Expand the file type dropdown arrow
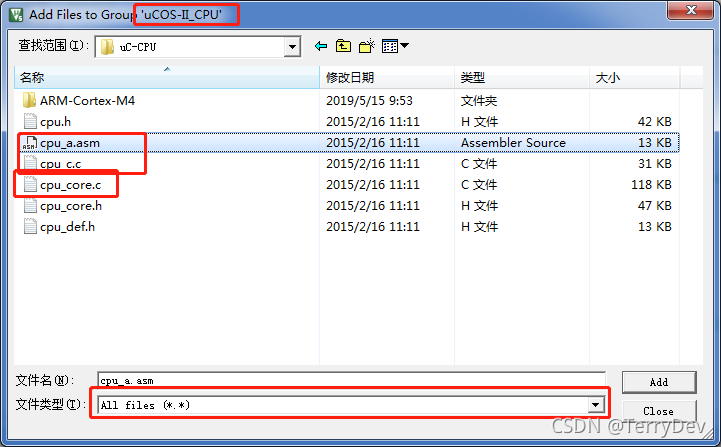Screen dimensions: 721x447 coord(595,405)
